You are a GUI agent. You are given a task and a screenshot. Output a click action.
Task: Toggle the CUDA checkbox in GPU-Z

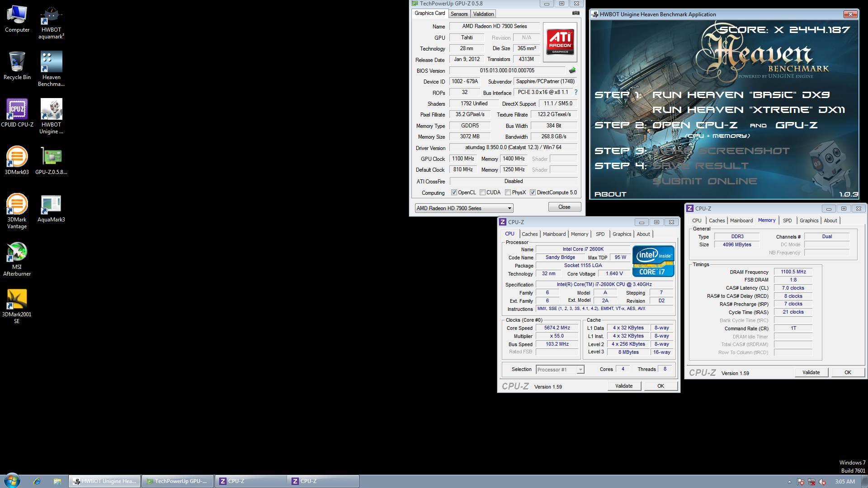(482, 192)
